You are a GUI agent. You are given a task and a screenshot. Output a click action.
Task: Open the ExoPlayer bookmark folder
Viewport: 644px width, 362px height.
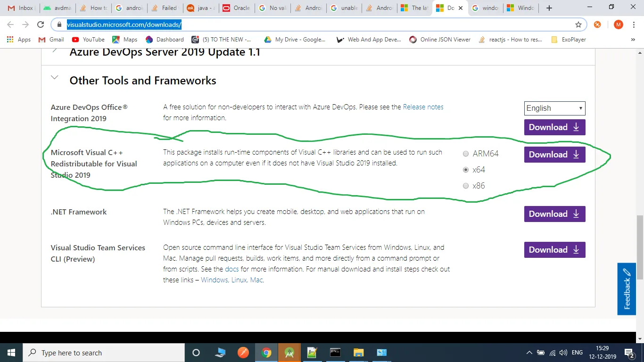pos(568,40)
